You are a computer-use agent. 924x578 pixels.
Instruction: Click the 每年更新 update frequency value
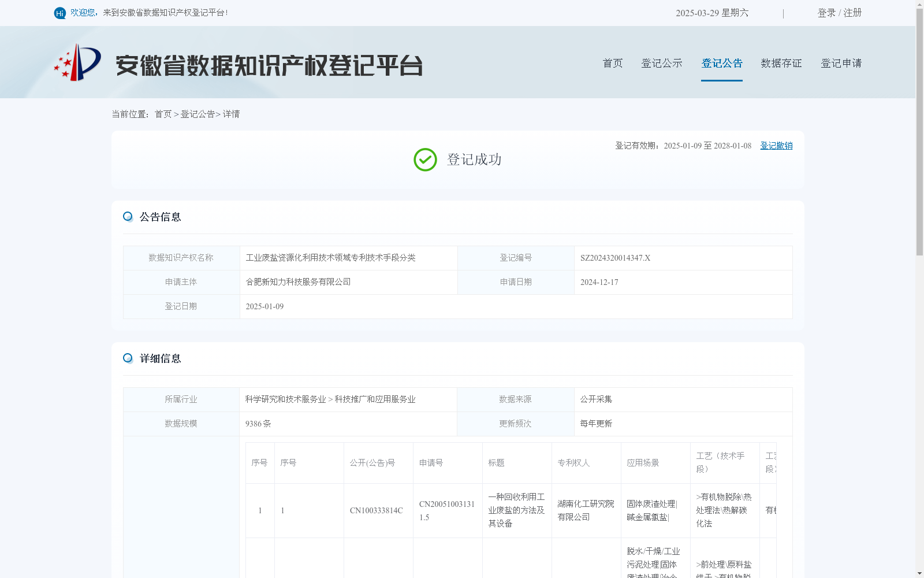tap(596, 424)
